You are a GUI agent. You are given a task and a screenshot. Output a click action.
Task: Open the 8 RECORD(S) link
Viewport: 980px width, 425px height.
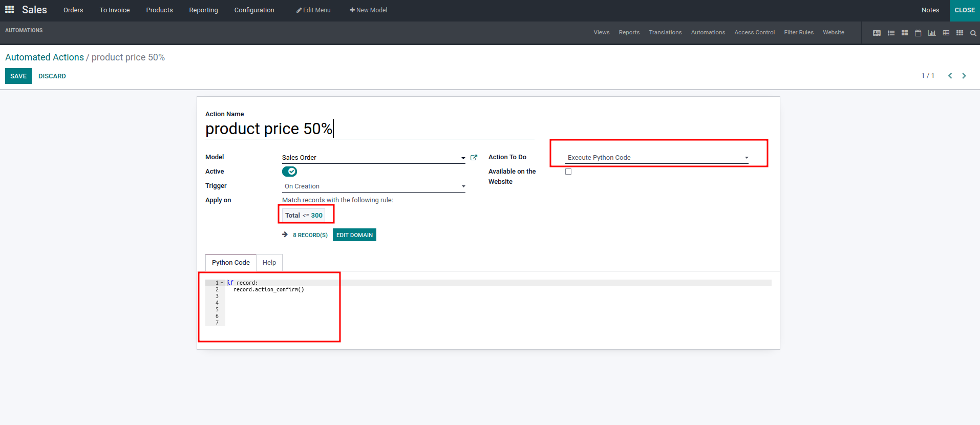pyautogui.click(x=310, y=235)
